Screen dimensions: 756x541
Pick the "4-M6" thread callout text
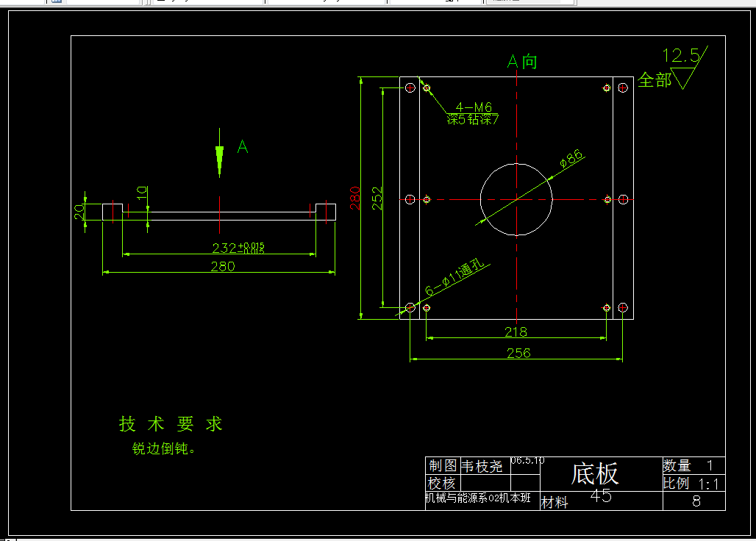point(474,107)
